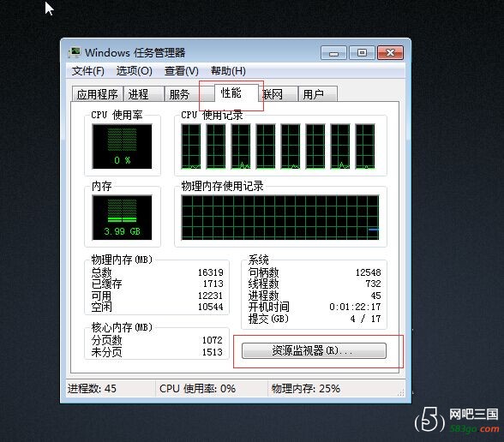504x442 pixels.
Task: Select the 性能 tab
Action: point(236,93)
